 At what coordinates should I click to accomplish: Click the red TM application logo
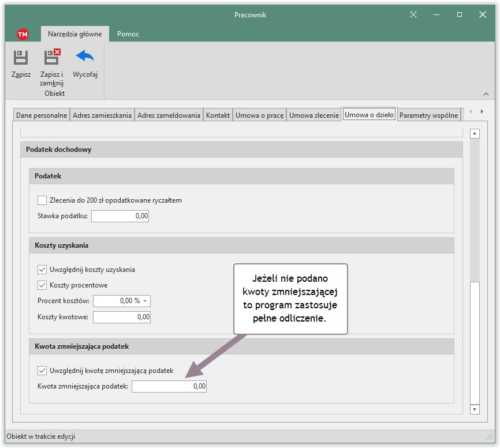click(23, 34)
